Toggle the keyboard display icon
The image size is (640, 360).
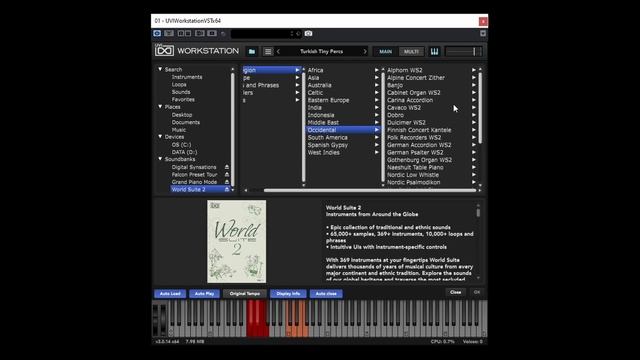[434, 51]
